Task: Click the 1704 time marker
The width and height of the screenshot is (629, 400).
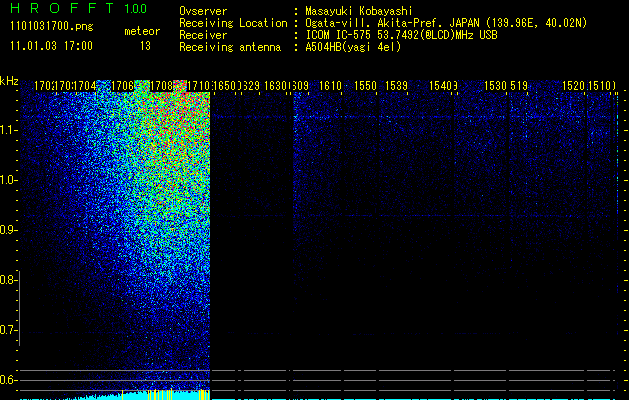Action: 85,86
